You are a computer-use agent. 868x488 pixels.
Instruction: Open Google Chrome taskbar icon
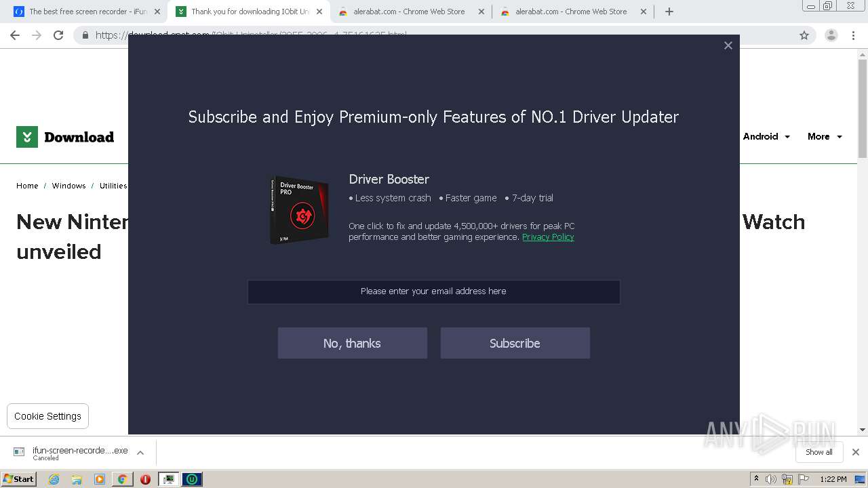click(122, 479)
